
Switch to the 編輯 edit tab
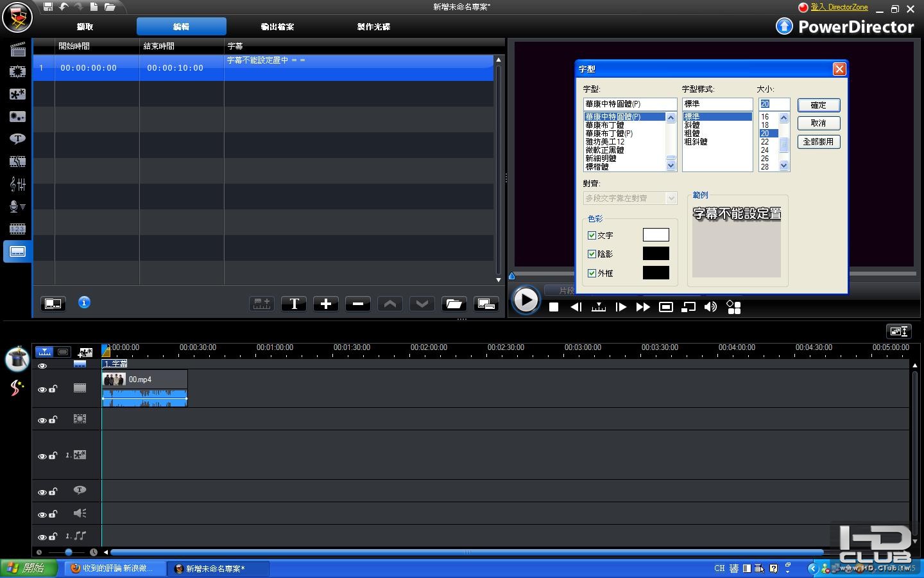point(181,26)
